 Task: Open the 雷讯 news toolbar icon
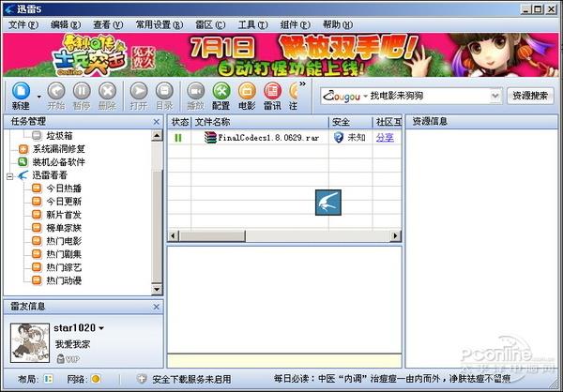pyautogui.click(x=272, y=96)
